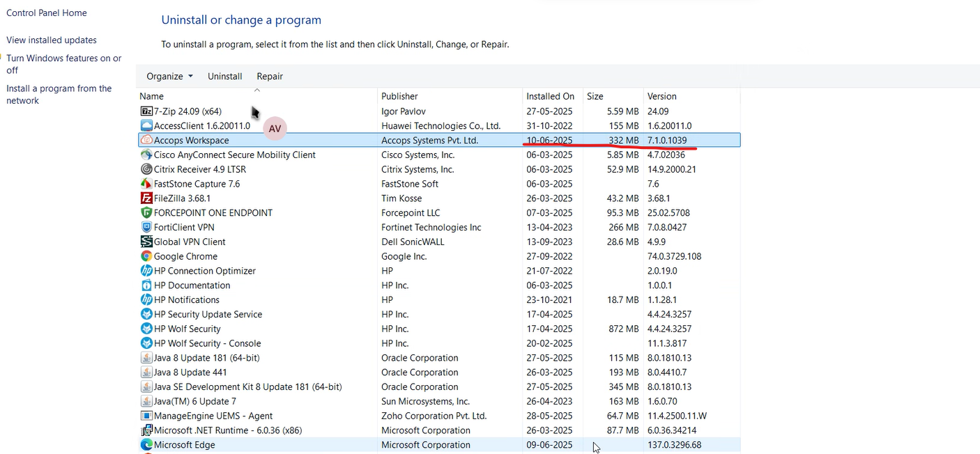980x454 pixels.
Task: Click the 7-Zip 24.09 program icon
Action: tap(146, 111)
